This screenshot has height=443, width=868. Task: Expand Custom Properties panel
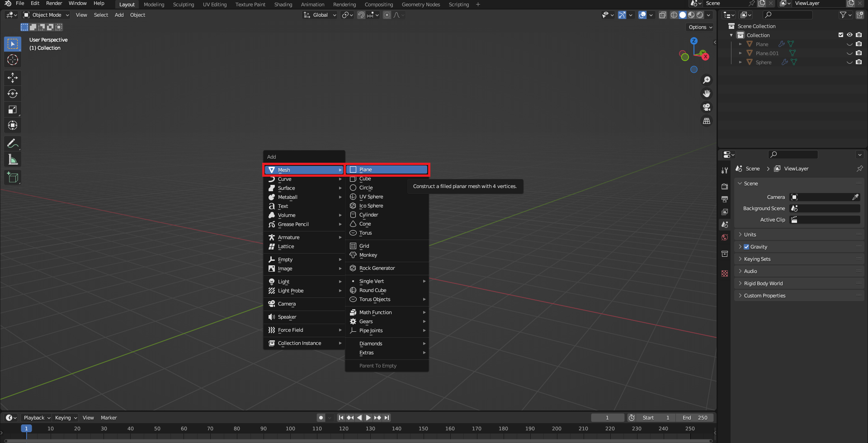799,296
